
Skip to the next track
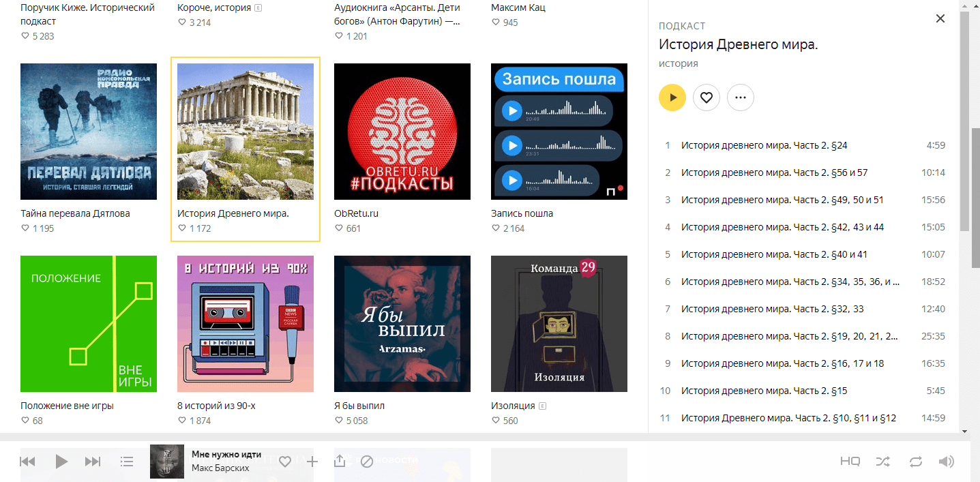[x=93, y=462]
